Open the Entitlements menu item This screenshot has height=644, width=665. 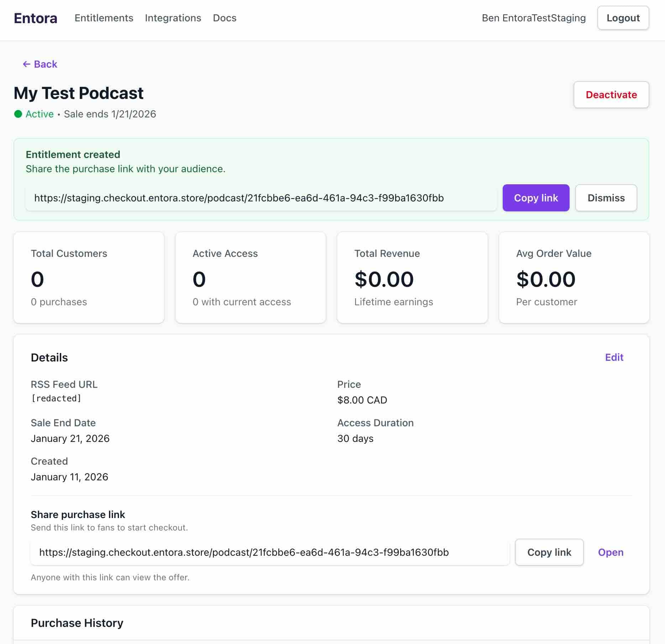coord(104,18)
